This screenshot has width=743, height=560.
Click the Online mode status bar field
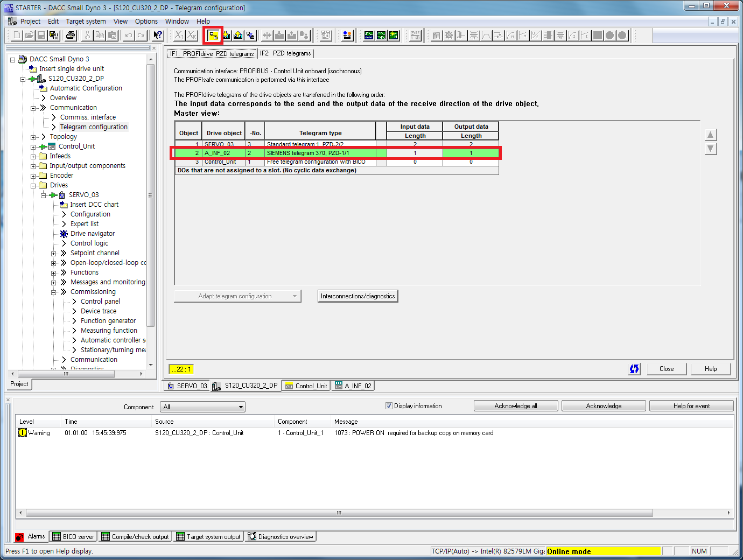pyautogui.click(x=603, y=551)
